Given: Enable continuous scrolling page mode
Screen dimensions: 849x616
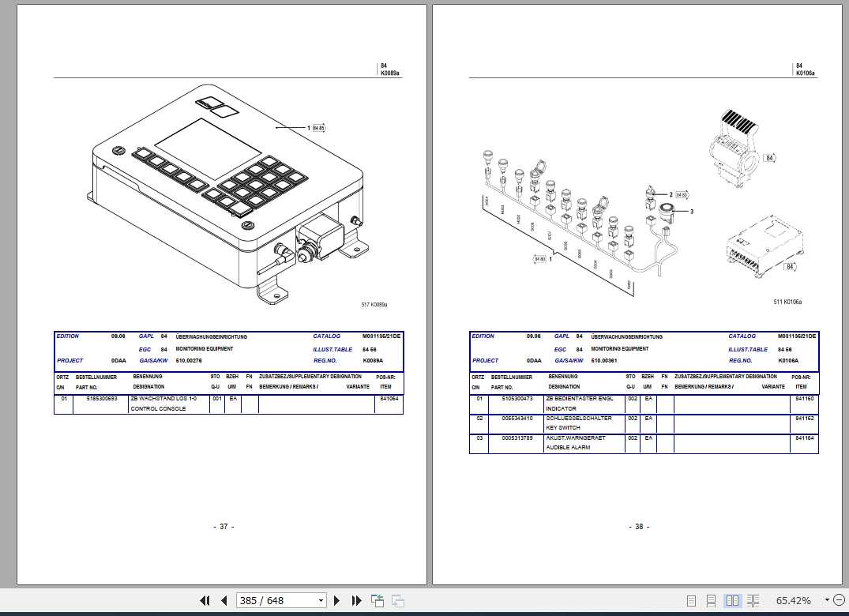Looking at the screenshot, I should pos(712,600).
